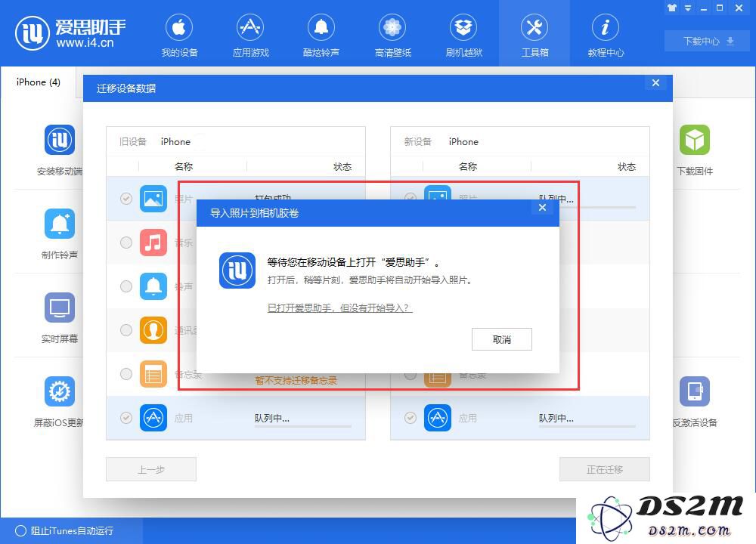Click the 上一步 previous step button
The width and height of the screenshot is (756, 544).
[x=151, y=469]
